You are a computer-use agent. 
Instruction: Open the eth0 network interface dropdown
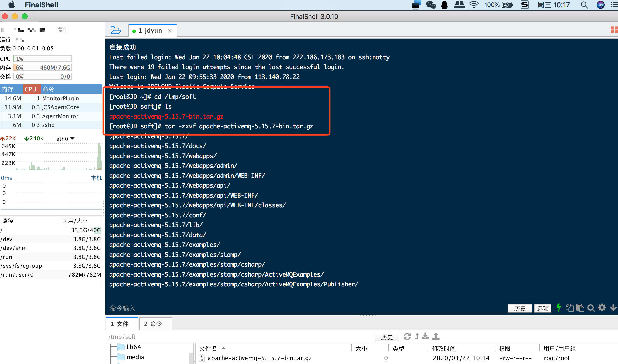click(x=72, y=138)
